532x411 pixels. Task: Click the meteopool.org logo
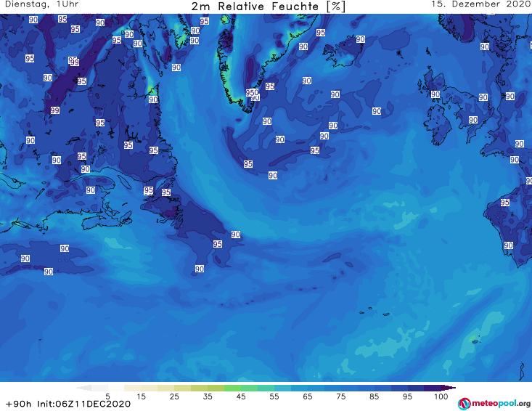[494, 404]
